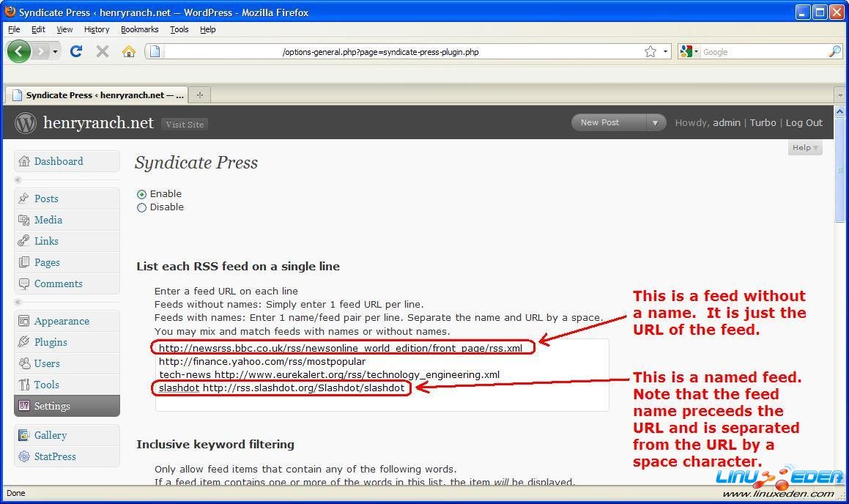This screenshot has width=849, height=504.
Task: Select the Disable radio button
Action: [141, 207]
